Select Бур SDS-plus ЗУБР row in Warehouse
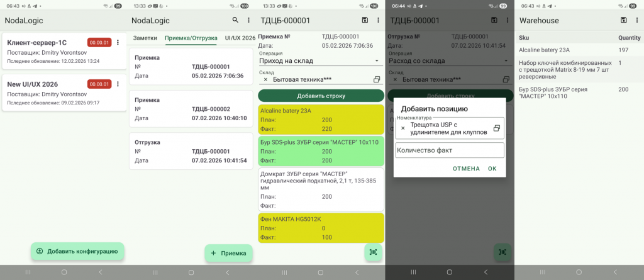This screenshot has height=280, width=644. pos(579,92)
